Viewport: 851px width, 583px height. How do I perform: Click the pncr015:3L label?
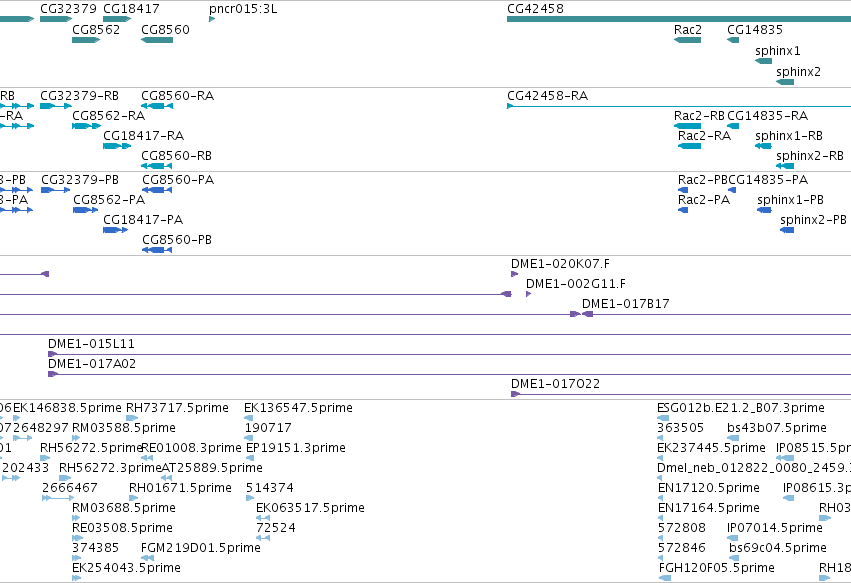[x=243, y=9]
